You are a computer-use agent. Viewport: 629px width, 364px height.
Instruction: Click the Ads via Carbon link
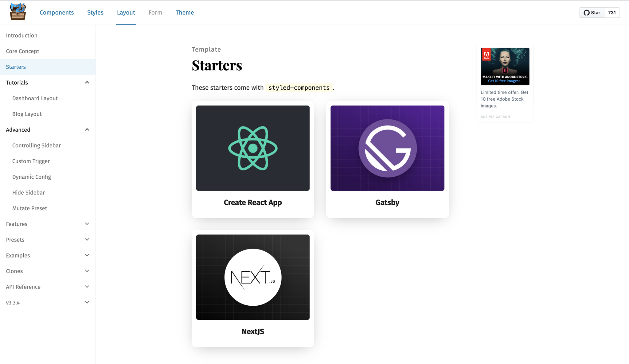click(x=495, y=117)
